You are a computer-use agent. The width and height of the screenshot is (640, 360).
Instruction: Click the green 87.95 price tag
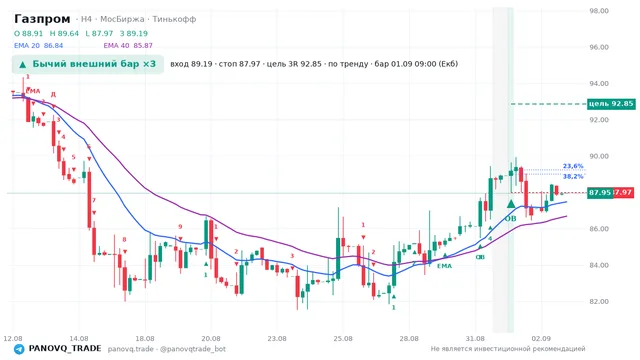tap(600, 192)
